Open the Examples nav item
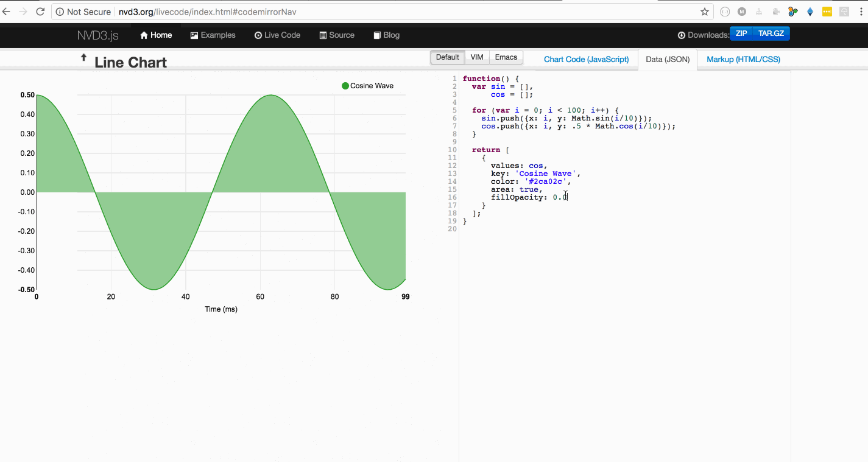The image size is (868, 462). click(213, 35)
